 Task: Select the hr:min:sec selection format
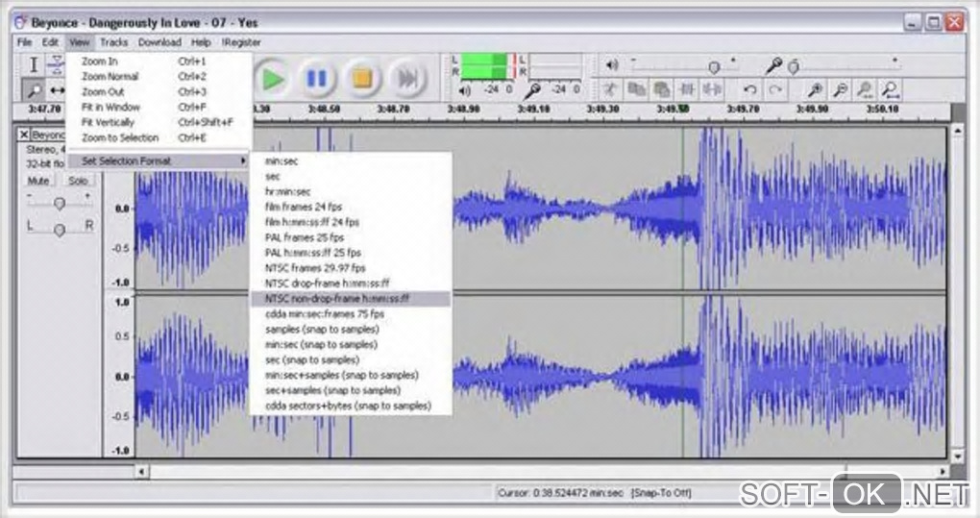tap(351, 192)
